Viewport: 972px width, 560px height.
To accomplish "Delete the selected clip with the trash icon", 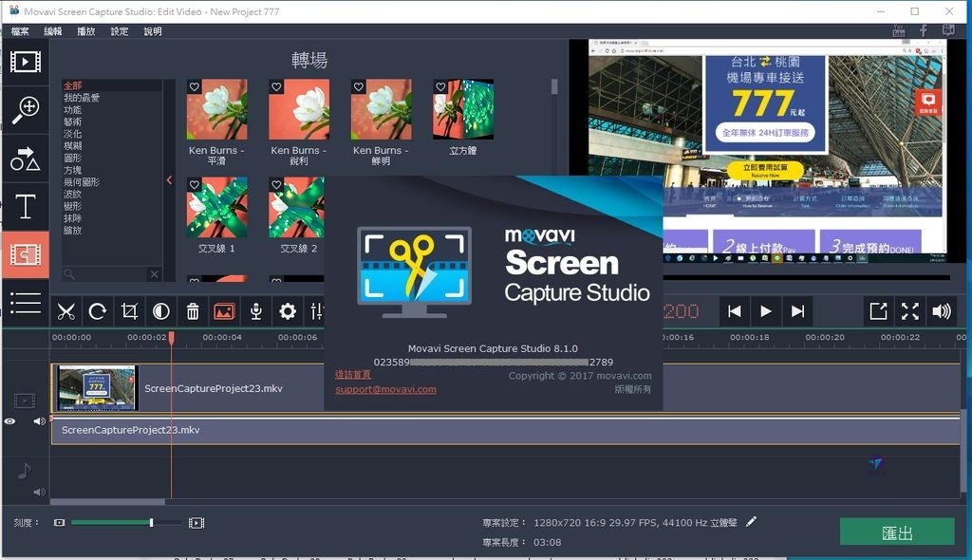I will click(x=193, y=311).
